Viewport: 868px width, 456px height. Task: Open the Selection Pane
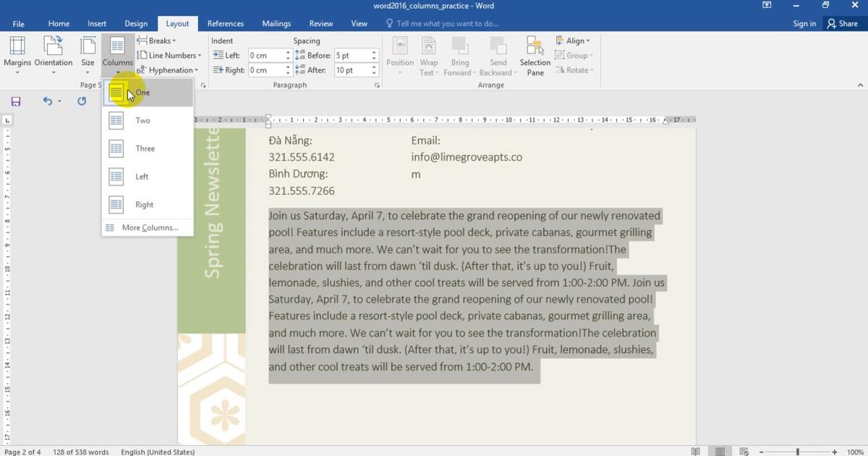[x=535, y=56]
